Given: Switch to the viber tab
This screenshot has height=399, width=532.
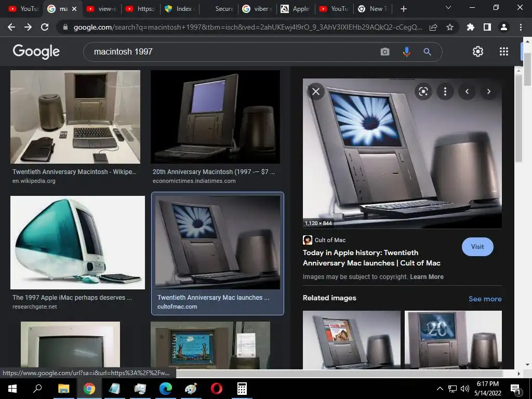Looking at the screenshot, I should tap(257, 9).
